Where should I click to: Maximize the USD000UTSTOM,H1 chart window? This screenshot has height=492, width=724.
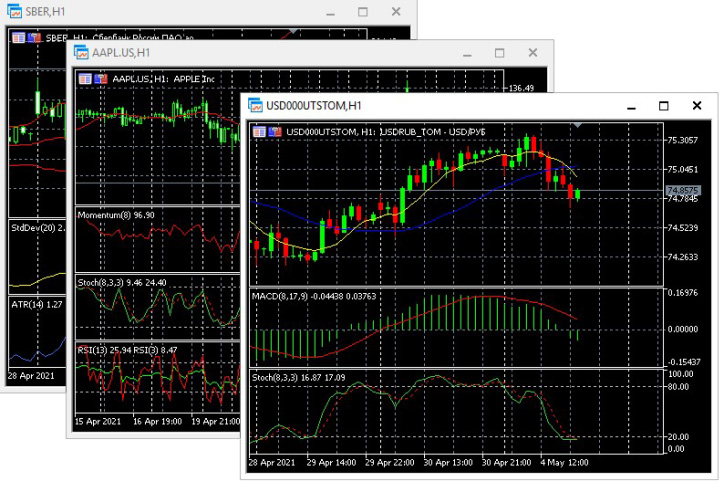(x=662, y=106)
